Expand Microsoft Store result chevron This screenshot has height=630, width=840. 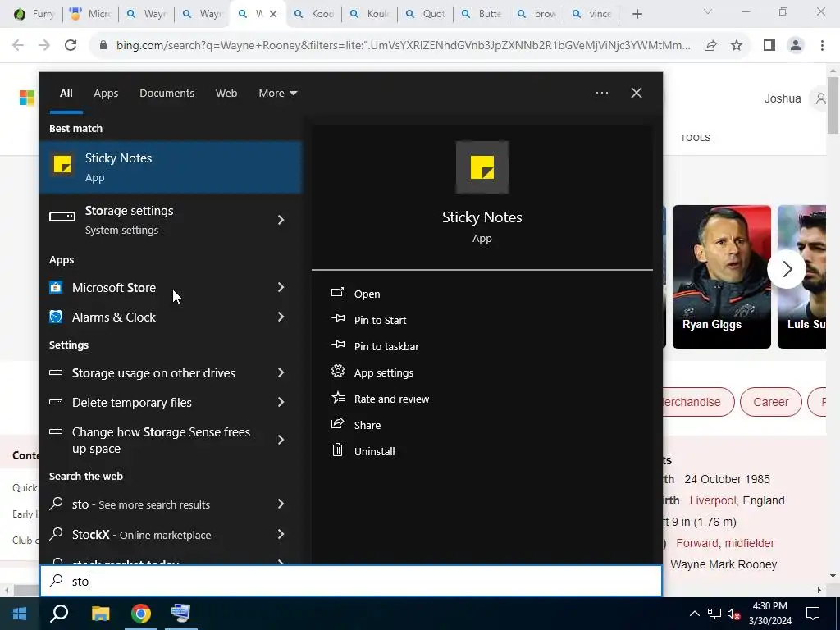[x=281, y=288]
